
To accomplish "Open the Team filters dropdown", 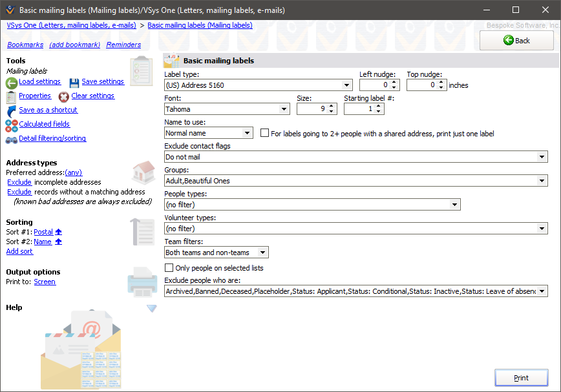I will [x=264, y=252].
